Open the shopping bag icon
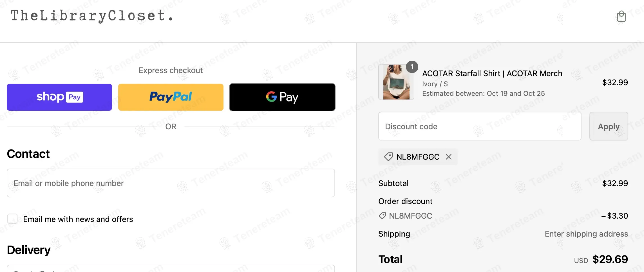 click(x=621, y=17)
